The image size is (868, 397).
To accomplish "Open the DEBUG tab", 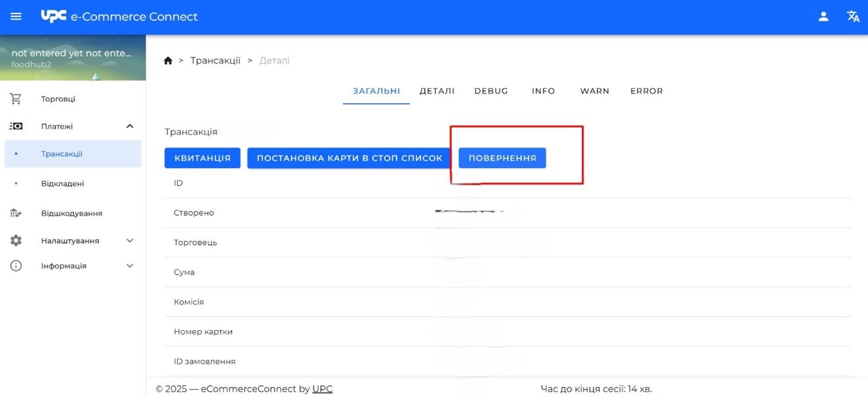I will (x=491, y=91).
